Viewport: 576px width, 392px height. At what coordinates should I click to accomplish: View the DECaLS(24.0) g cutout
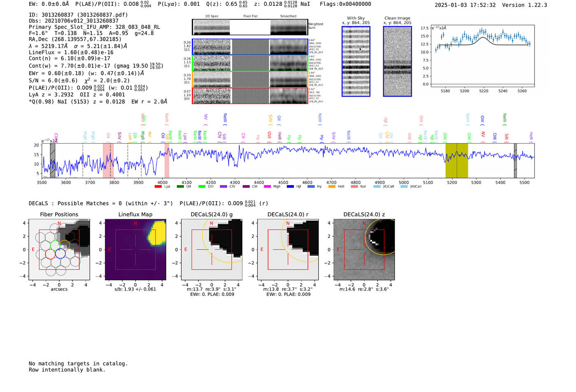coord(212,249)
